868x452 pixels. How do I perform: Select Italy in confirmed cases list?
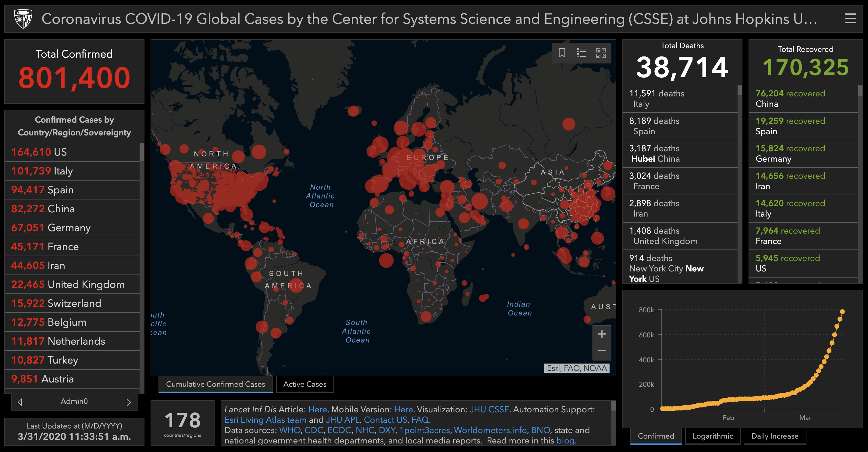coord(72,171)
